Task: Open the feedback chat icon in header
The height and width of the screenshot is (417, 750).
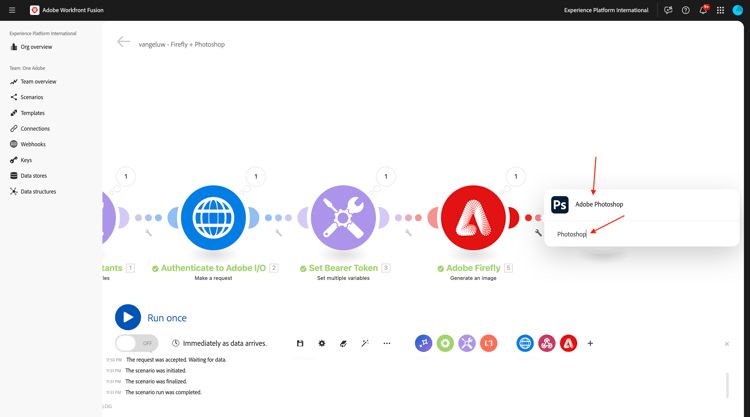Action: click(668, 10)
